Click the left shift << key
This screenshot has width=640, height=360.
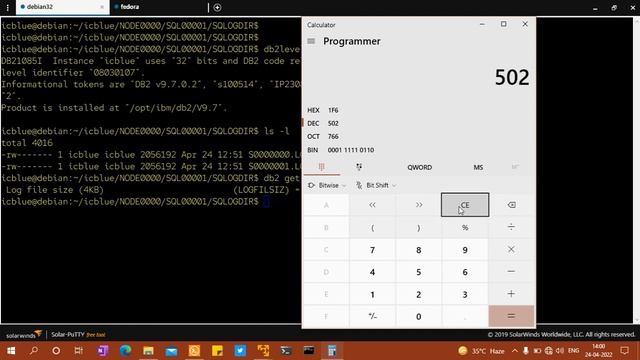372,205
